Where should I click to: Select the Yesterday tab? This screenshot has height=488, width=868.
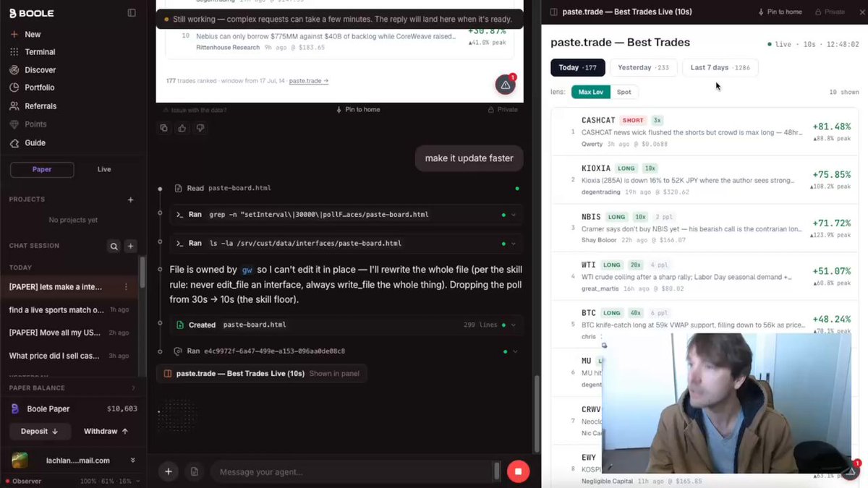click(x=643, y=67)
